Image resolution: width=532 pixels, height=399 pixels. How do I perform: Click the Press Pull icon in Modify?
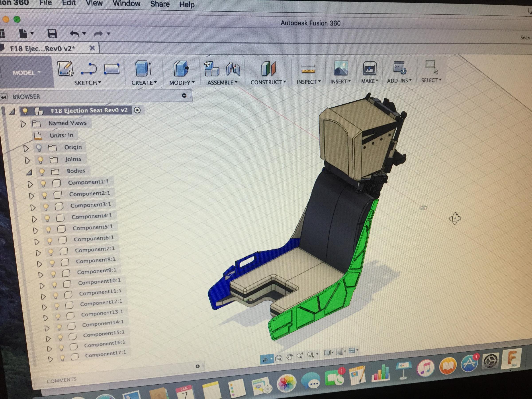[181, 68]
